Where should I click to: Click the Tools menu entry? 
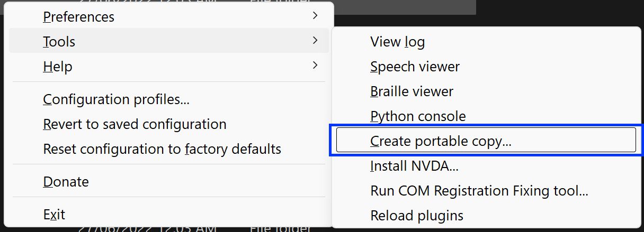(x=59, y=41)
